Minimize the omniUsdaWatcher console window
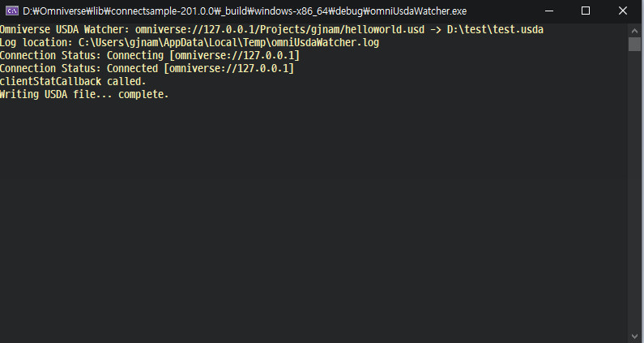The image size is (644, 343). [548, 11]
